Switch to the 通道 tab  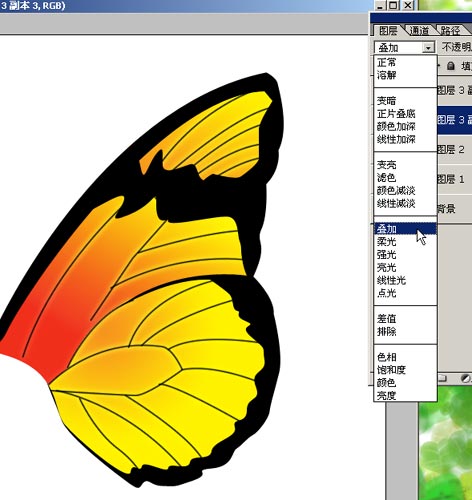coord(419,31)
